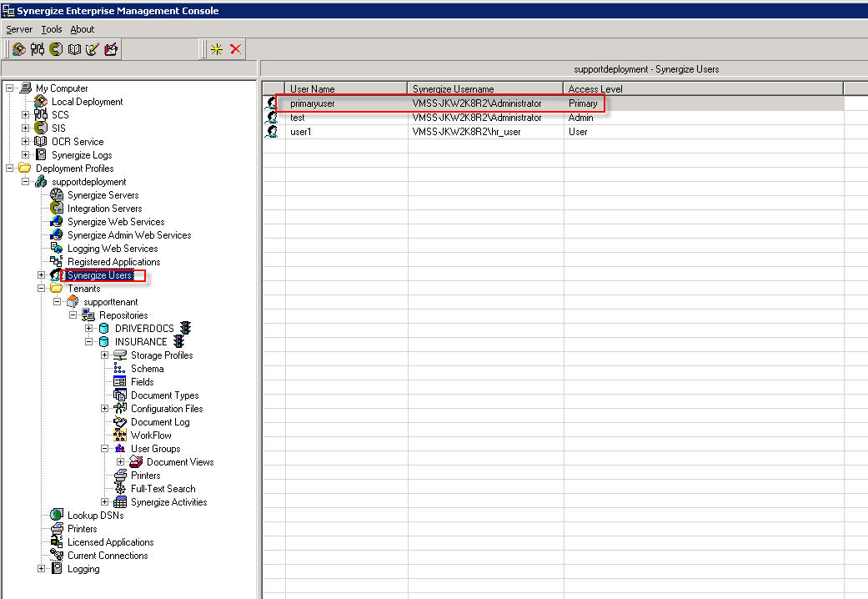Sort by the User Name column header
This screenshot has width=868, height=599.
347,88
